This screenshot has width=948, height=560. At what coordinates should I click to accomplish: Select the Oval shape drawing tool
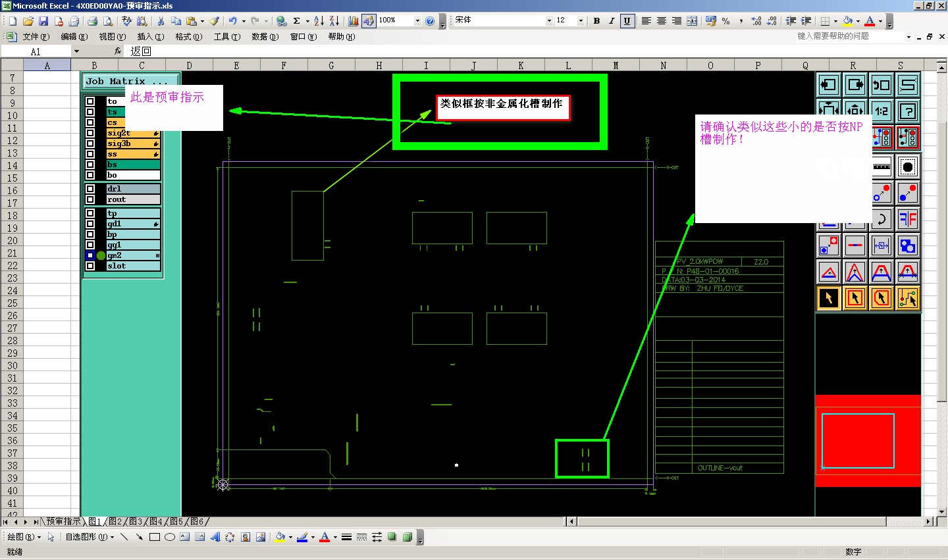[x=169, y=537]
